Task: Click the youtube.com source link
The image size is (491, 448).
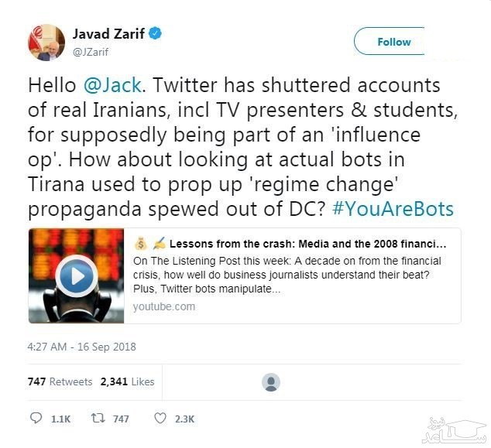Action: [x=163, y=306]
